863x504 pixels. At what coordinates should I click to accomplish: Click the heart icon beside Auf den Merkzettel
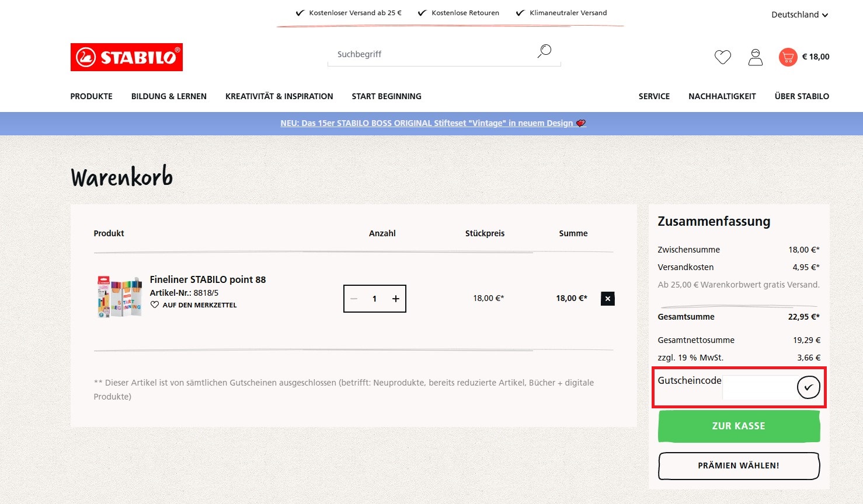click(155, 305)
